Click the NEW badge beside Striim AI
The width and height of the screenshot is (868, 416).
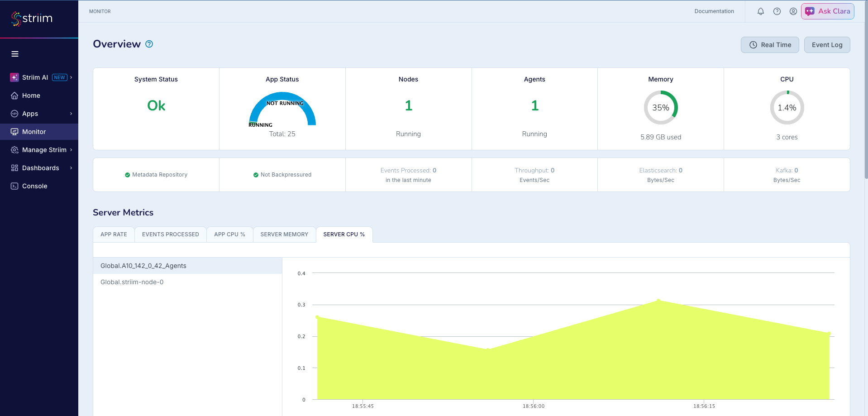point(60,77)
